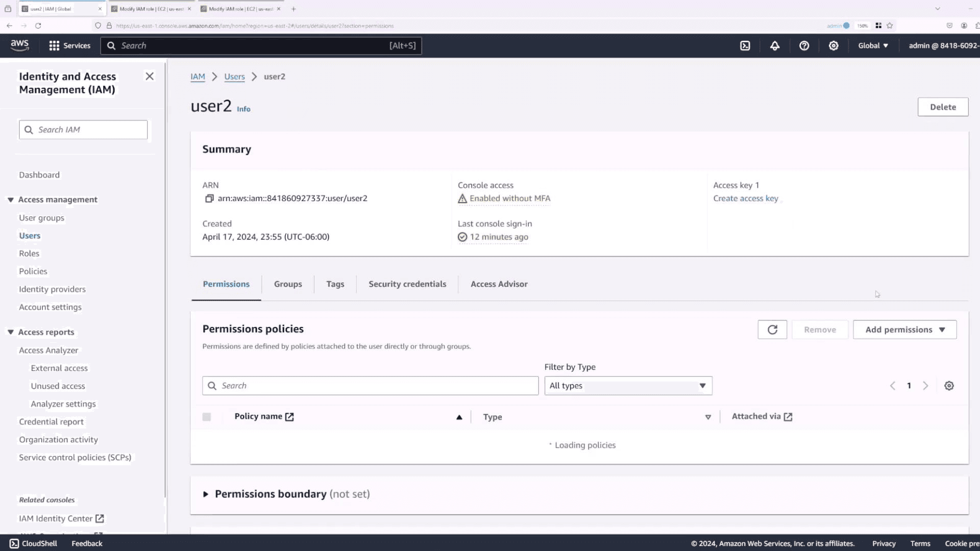Click the help question mark icon

click(x=804, y=46)
